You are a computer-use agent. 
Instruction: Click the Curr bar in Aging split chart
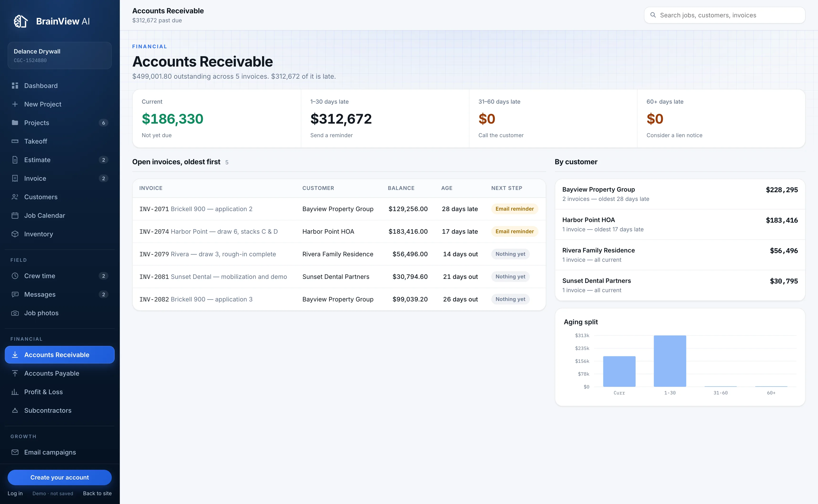click(x=619, y=371)
